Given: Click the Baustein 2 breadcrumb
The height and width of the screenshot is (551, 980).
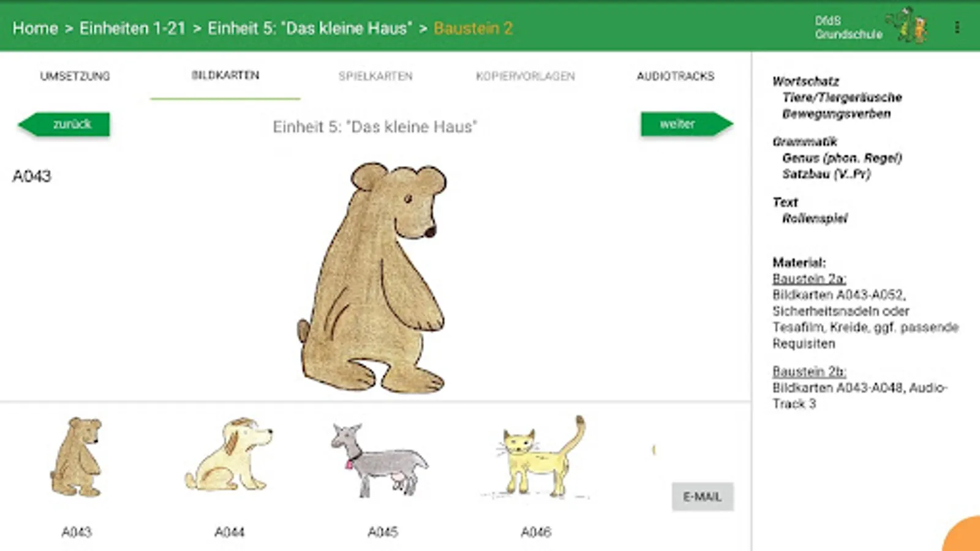Looking at the screenshot, I should (473, 28).
